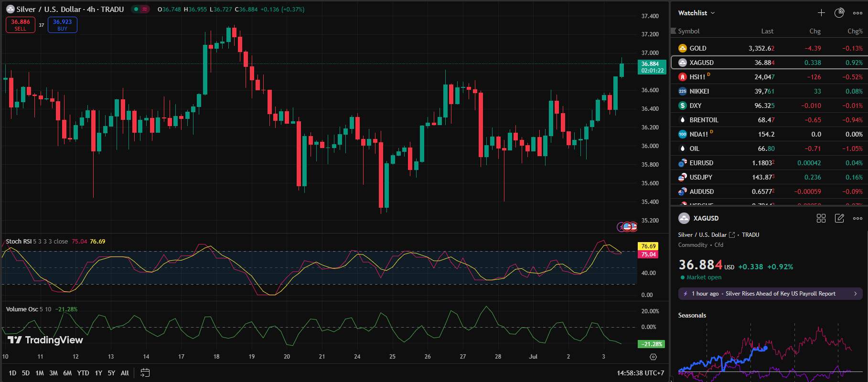Open the watchlist advanced view pie-chart icon
The width and height of the screenshot is (868, 382).
click(x=839, y=13)
